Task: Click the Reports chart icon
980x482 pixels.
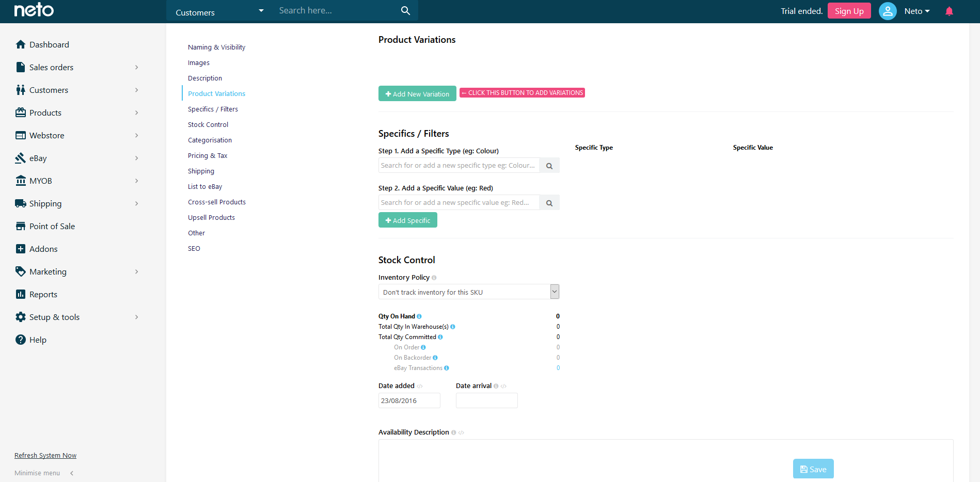Action: coord(21,294)
